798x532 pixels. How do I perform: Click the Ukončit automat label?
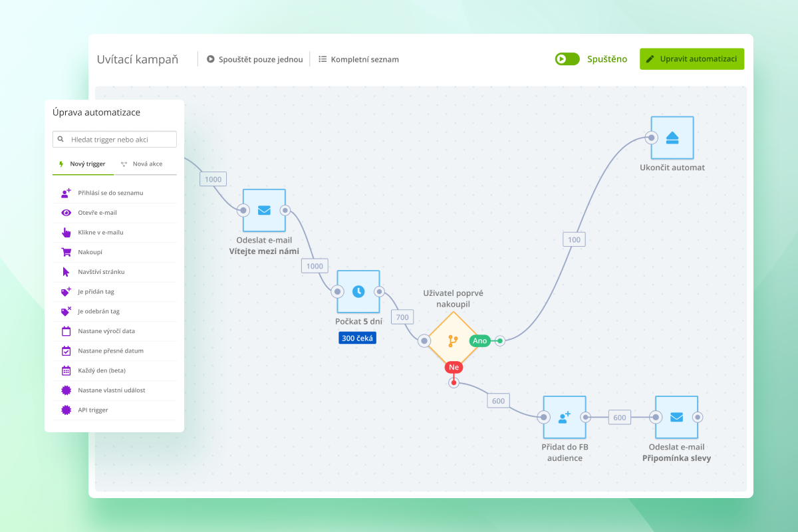click(x=672, y=168)
